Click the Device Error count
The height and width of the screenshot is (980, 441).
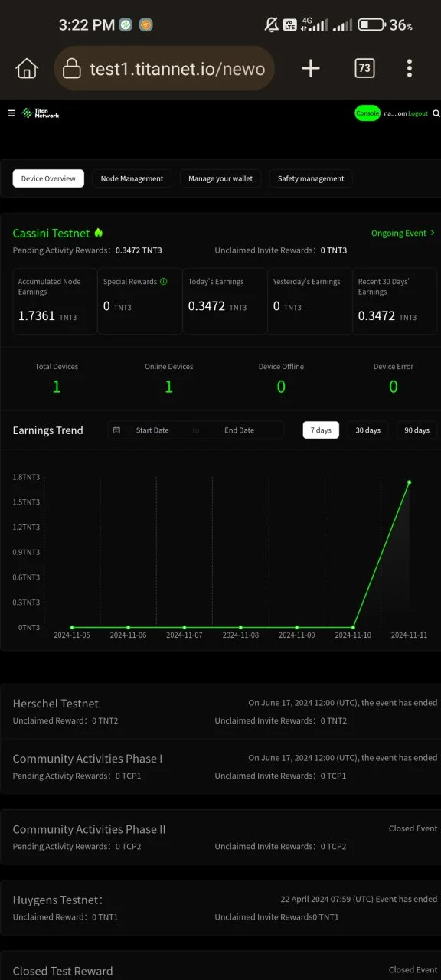click(x=394, y=387)
